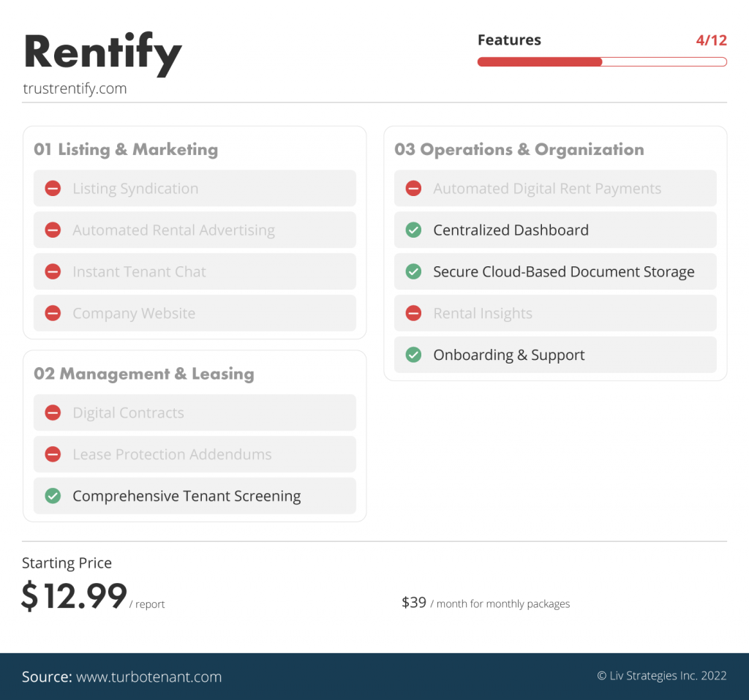Click the $12.99 starting price
The image size is (749, 700).
(x=74, y=596)
